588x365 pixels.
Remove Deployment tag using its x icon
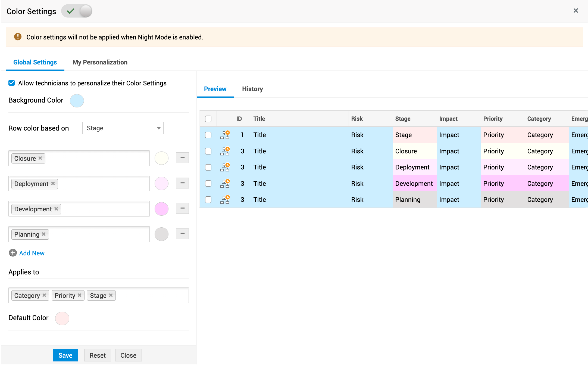point(53,184)
